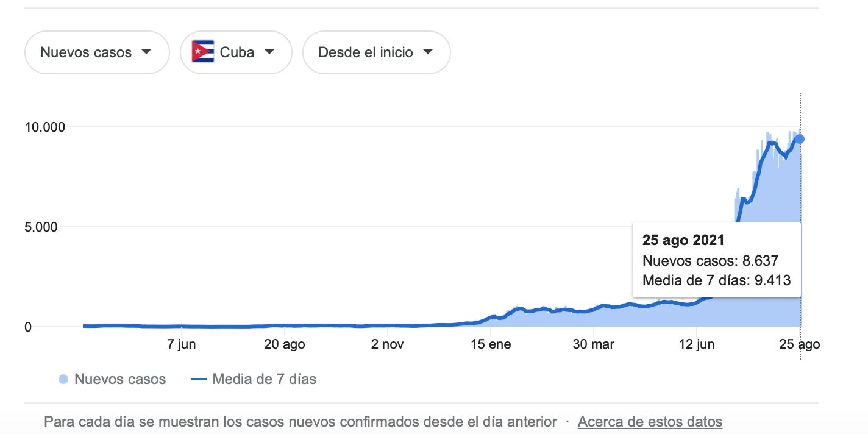The width and height of the screenshot is (868, 434).
Task: Open the Acerca de estos datos link
Action: coord(650,422)
